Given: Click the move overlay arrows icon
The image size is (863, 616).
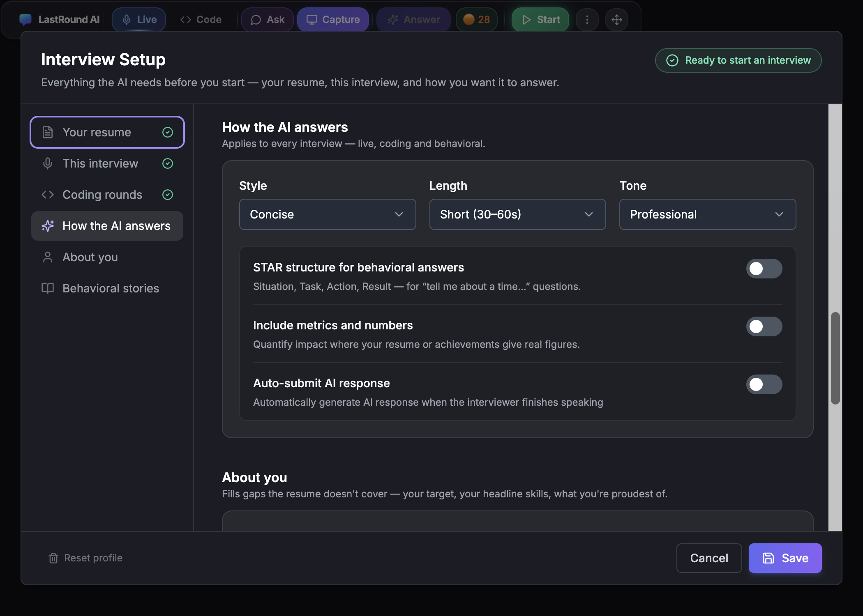Looking at the screenshot, I should tap(617, 19).
